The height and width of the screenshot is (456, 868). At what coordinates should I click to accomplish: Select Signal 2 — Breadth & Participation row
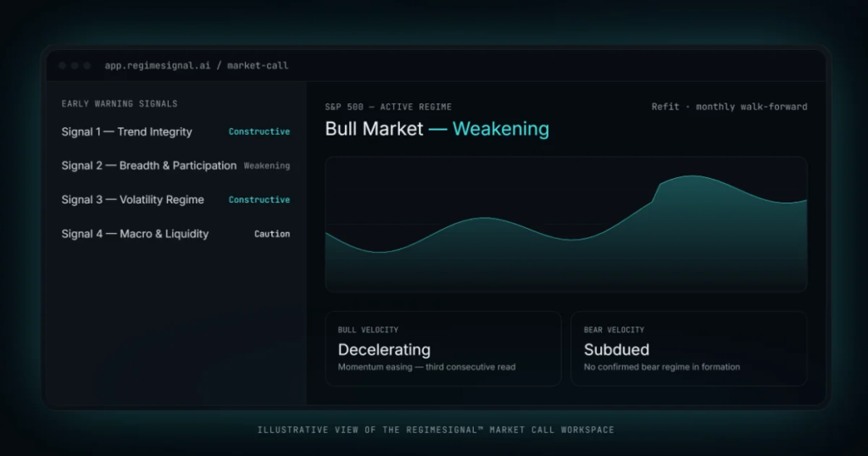[x=175, y=165]
